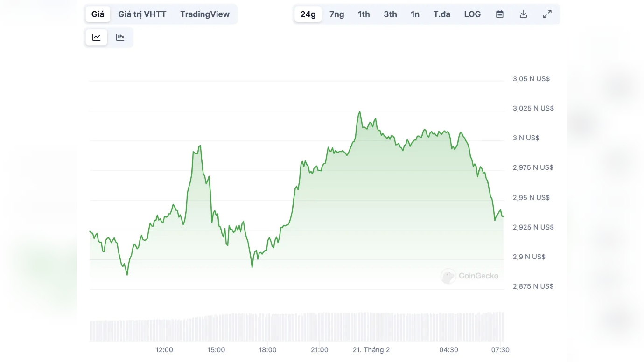Select the 24g time range
Screen dimensions: 644x362
308,14
